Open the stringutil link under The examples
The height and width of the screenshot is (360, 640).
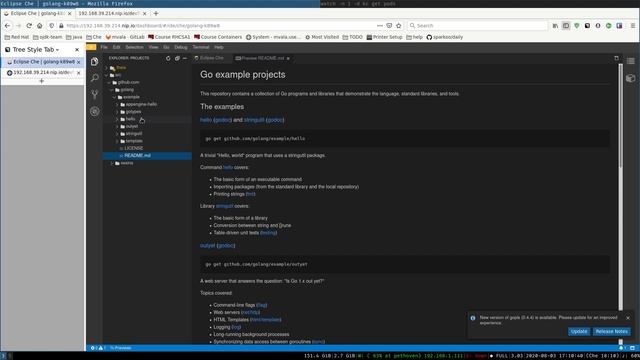(x=254, y=120)
